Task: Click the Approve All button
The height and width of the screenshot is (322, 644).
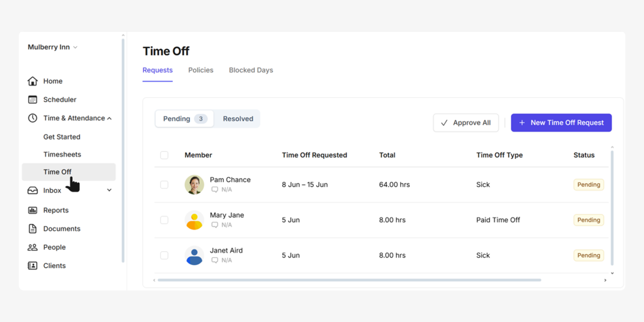Action: point(466,123)
